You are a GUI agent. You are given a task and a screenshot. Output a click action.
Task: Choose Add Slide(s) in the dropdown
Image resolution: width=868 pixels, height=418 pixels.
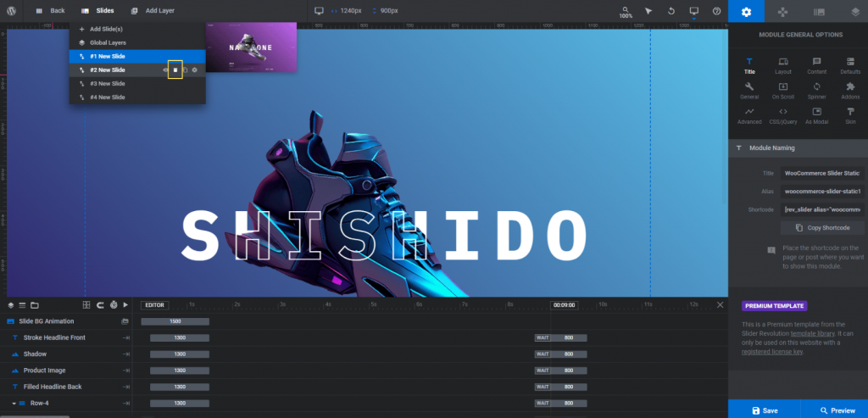pos(137,29)
